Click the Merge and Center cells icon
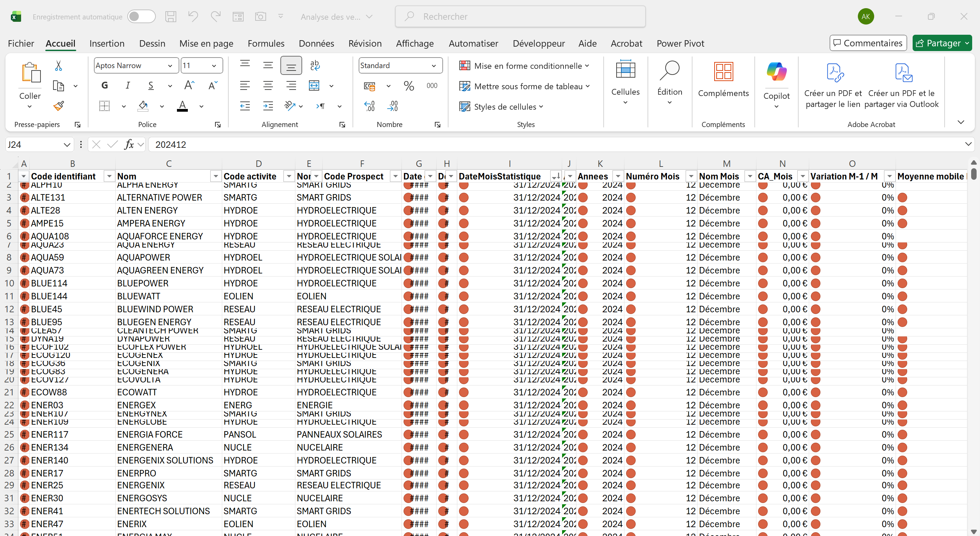The height and width of the screenshot is (536, 980). [314, 86]
